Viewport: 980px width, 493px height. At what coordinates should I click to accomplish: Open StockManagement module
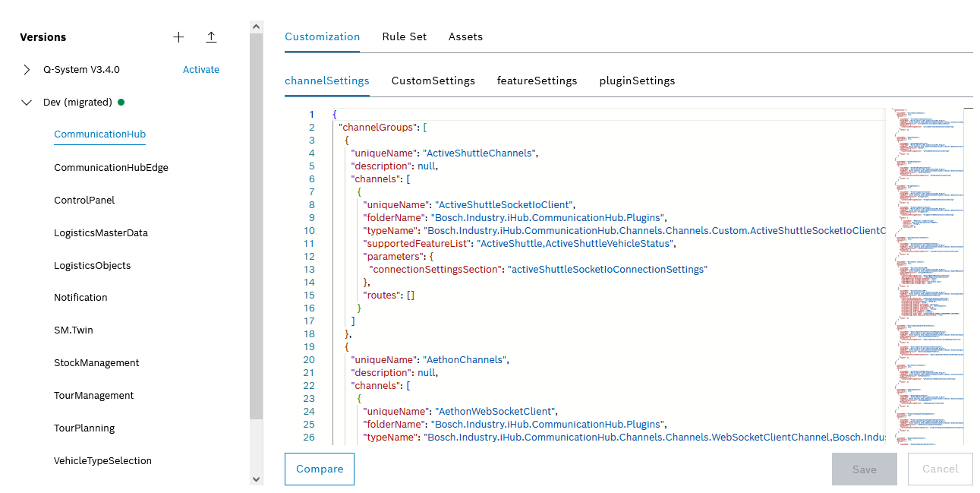96,363
